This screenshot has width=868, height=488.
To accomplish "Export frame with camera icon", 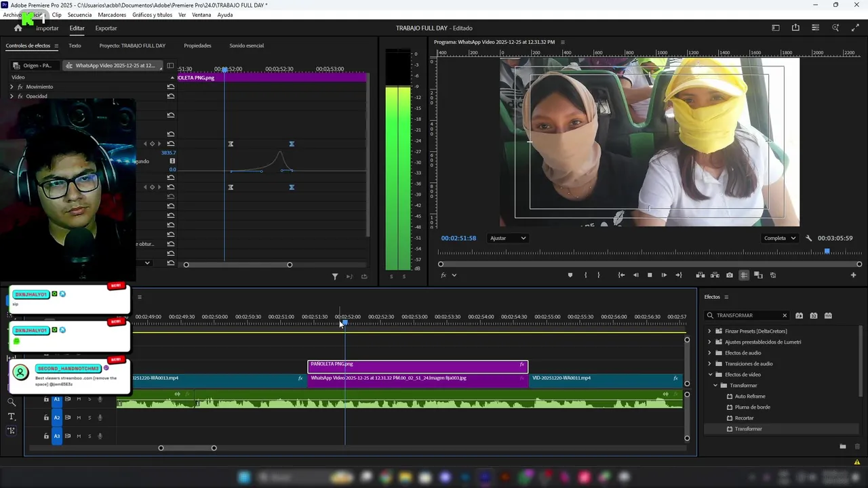I will pyautogui.click(x=730, y=275).
